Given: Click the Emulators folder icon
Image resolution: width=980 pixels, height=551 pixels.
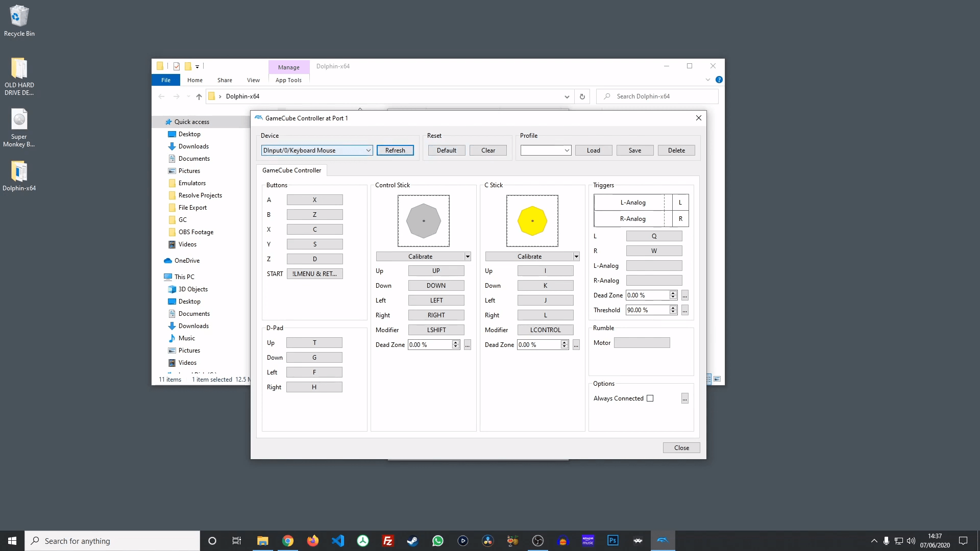Looking at the screenshot, I should click(173, 183).
